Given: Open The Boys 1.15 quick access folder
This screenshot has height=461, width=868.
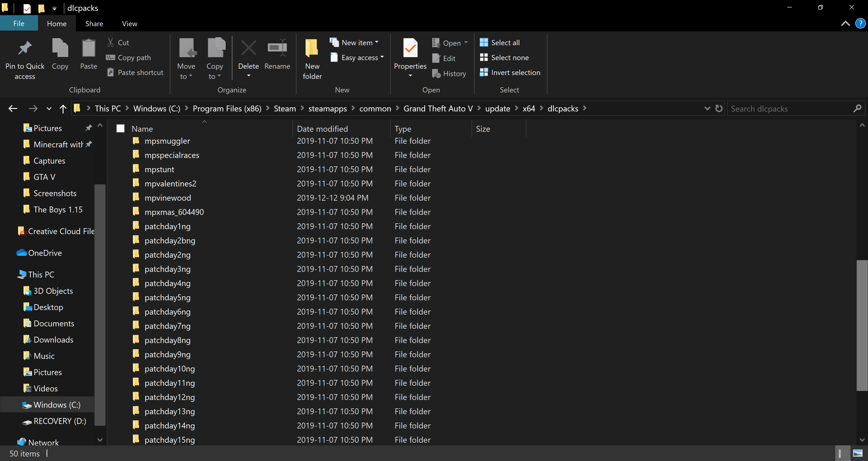Looking at the screenshot, I should (53, 210).
